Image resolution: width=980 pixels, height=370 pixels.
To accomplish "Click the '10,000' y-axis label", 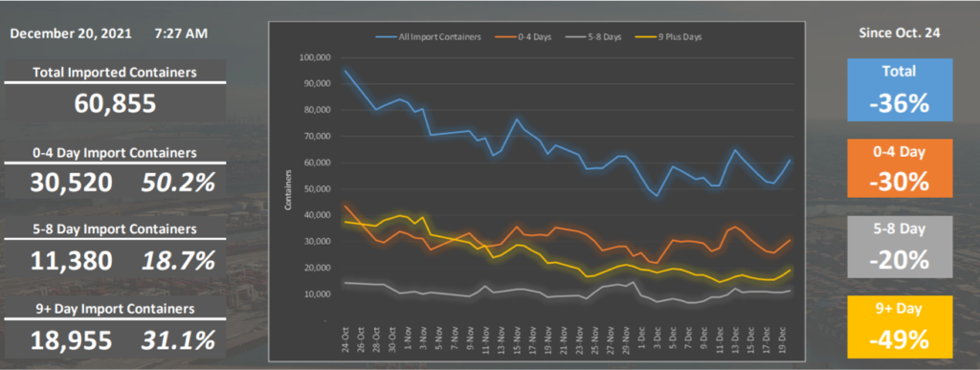I will [318, 294].
